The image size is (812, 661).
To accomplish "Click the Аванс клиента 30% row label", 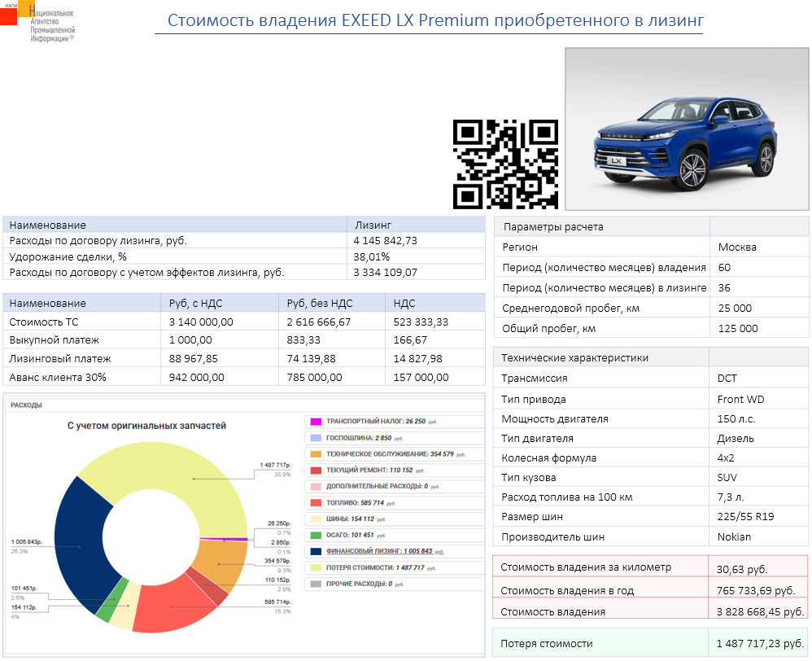I will (x=58, y=377).
